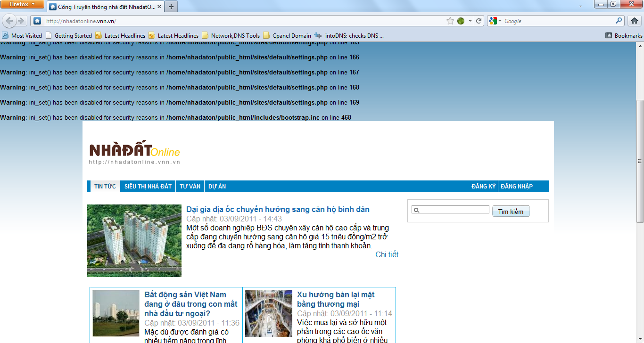Reload the page with the refresh icon

tap(479, 21)
